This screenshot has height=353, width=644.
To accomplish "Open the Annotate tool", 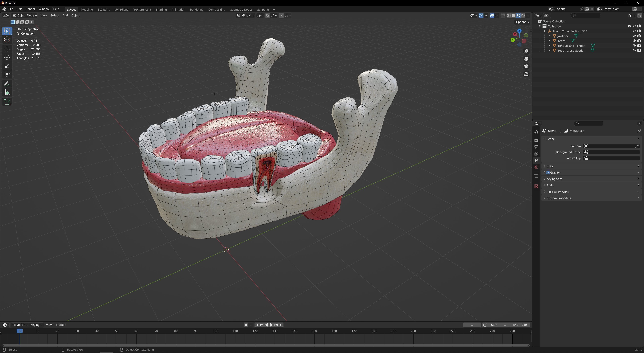I will tap(7, 84).
